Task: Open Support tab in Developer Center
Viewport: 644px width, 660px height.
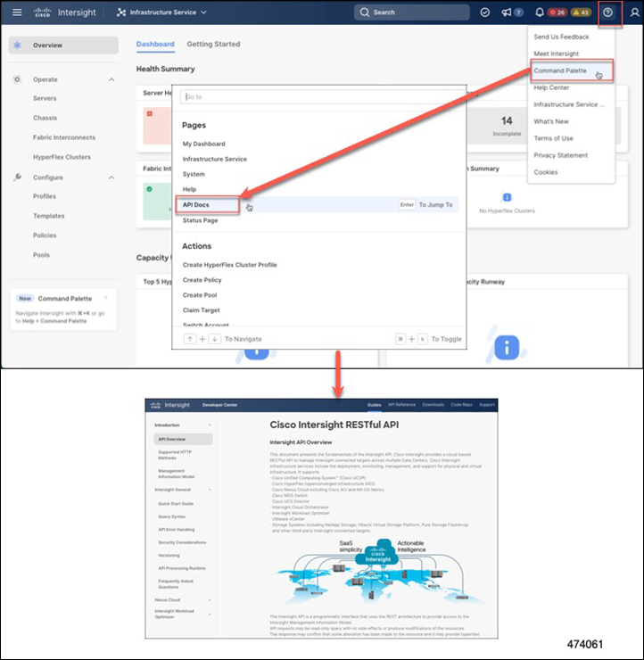Action: point(487,405)
